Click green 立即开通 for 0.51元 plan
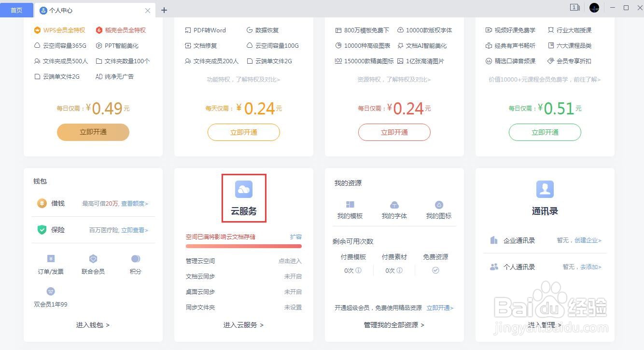The width and height of the screenshot is (644, 350). click(545, 132)
